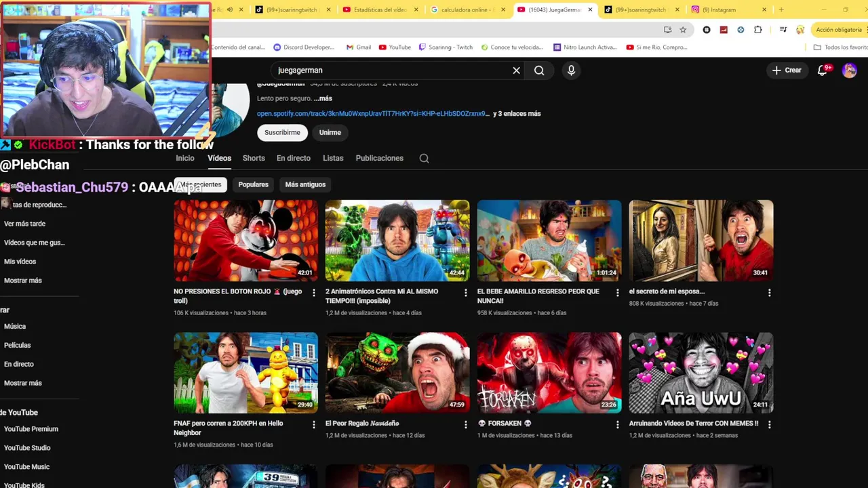The width and height of the screenshot is (868, 488).
Task: Expand y 3 enlaces más links
Action: [x=517, y=114]
